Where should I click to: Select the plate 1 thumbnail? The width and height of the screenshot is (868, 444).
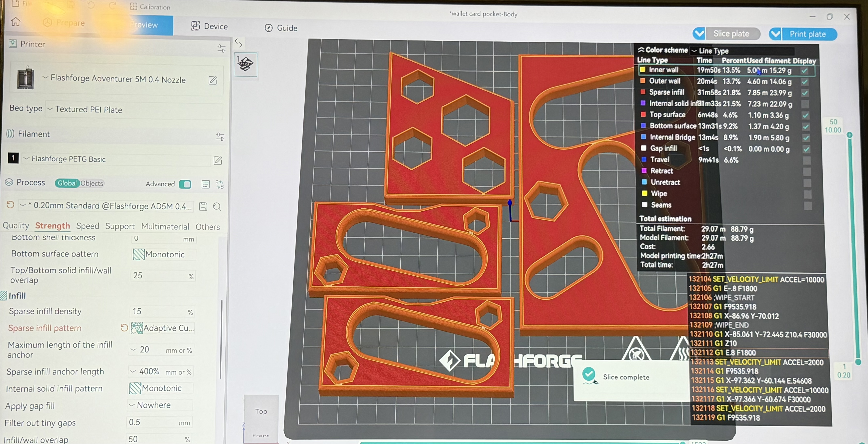click(246, 64)
